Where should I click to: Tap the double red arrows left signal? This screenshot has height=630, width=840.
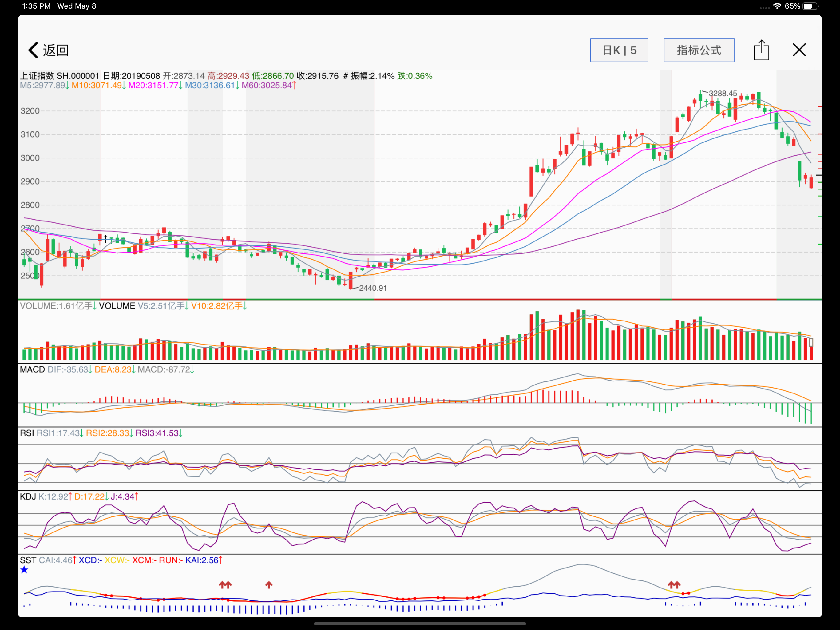[225, 584]
